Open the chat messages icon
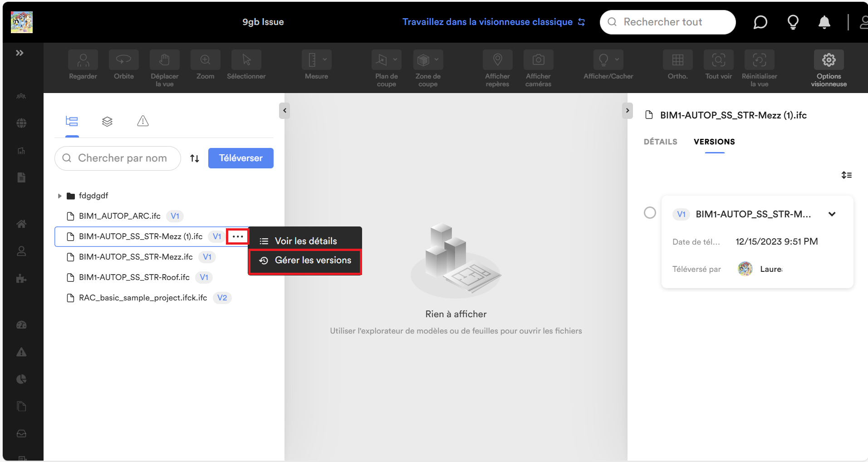The height and width of the screenshot is (462, 868). (760, 22)
